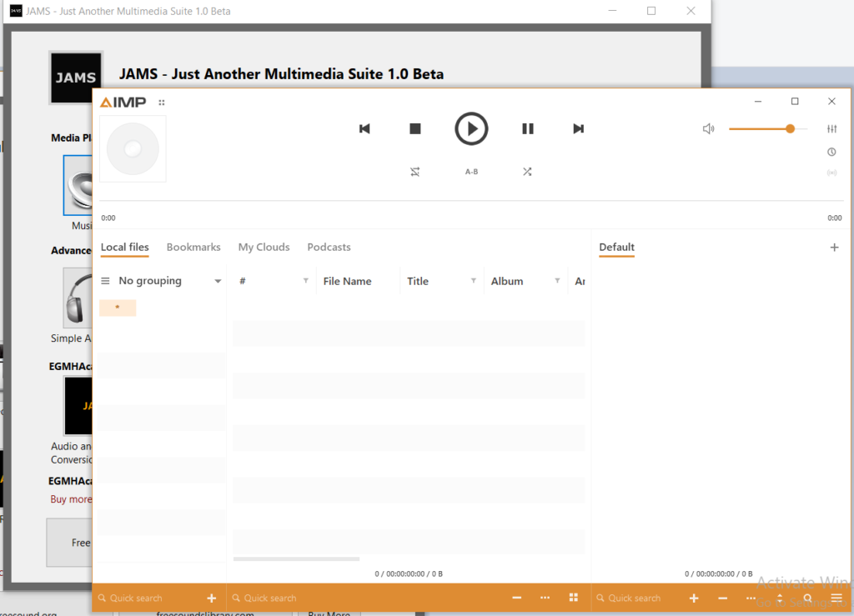
Task: Open library more options dots
Action: [x=545, y=598]
